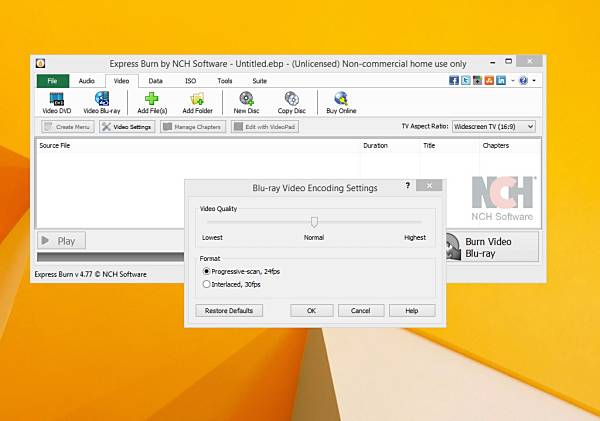Screen dimensions: 600x421
Task: Share via the Facebook icon
Action: [x=454, y=80]
